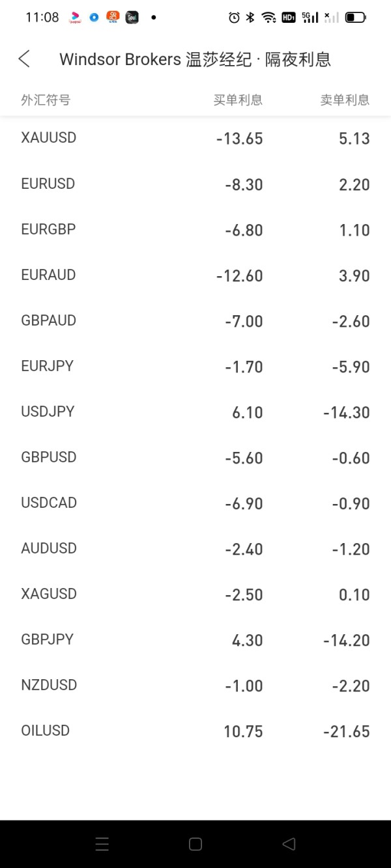
Task: Tap the 外汇符号 column header
Action: coord(46,100)
